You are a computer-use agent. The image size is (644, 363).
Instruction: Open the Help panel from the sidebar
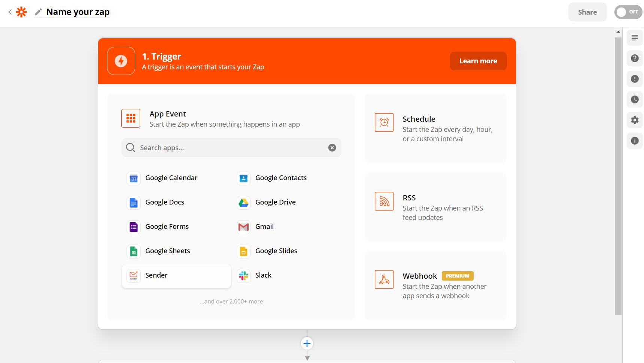coord(634,58)
